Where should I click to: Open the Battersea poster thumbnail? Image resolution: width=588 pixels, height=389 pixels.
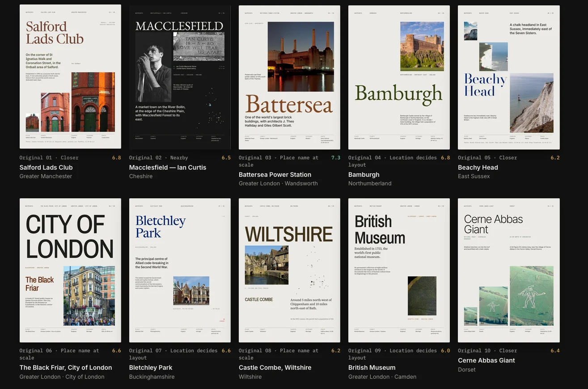[289, 77]
